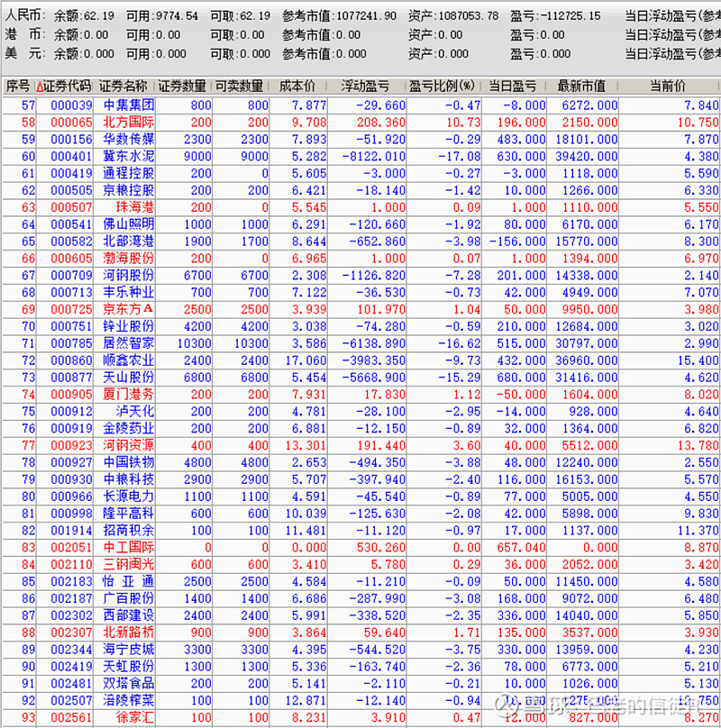Select the 顺鑫农业 stock name
Screen dimensions: 721x728
(x=129, y=360)
